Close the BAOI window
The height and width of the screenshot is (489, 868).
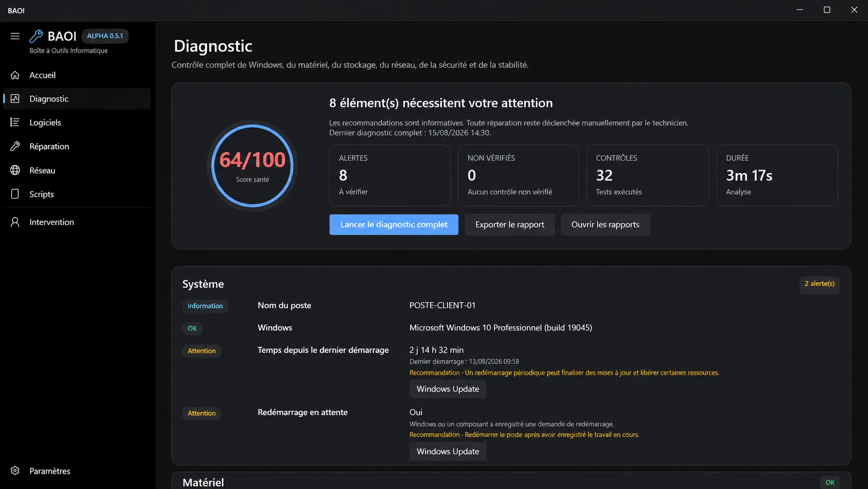pos(854,10)
